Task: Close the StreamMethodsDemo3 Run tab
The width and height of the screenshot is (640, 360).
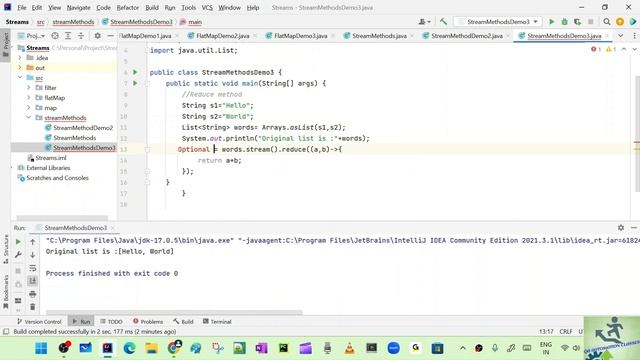Action: click(113, 228)
